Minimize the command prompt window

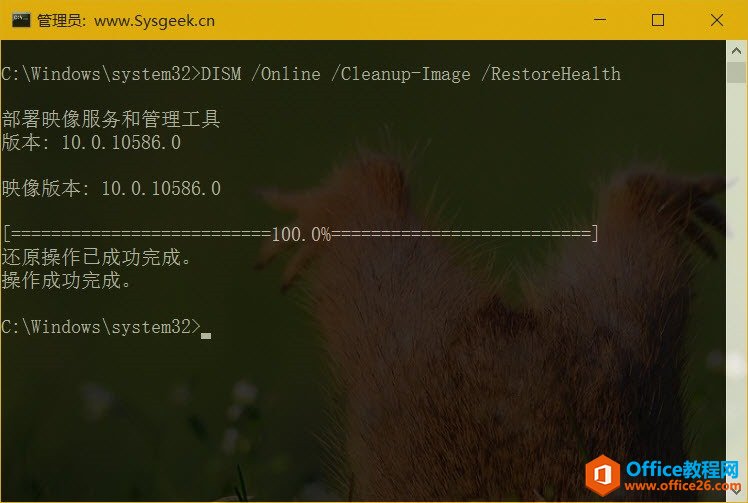[600, 20]
